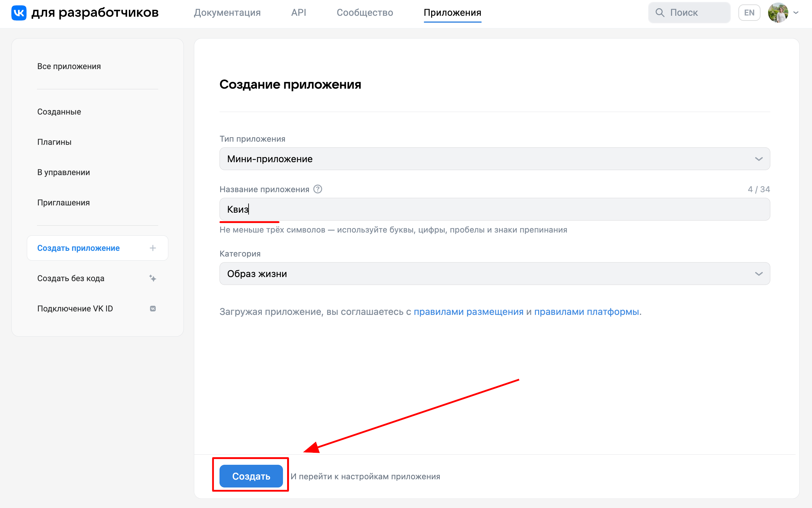Viewport: 812px width, 508px height.
Task: Open the Категория dropdown
Action: coord(494,274)
